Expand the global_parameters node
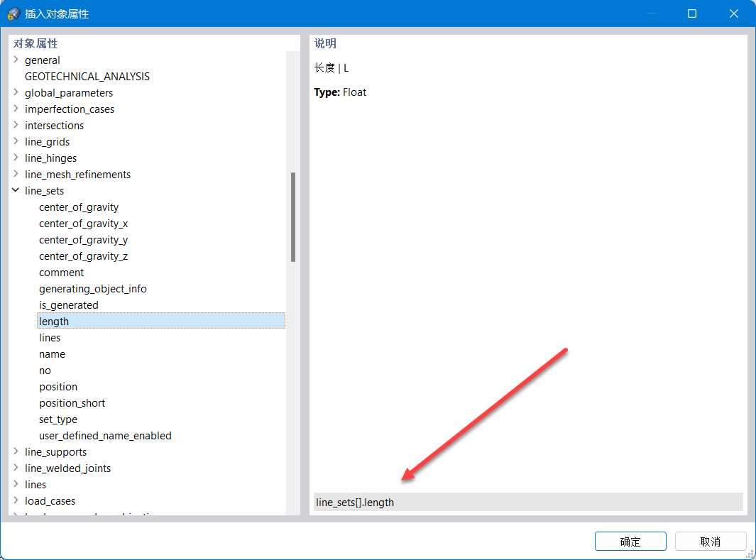Viewport: 756px width, 560px height. point(16,92)
